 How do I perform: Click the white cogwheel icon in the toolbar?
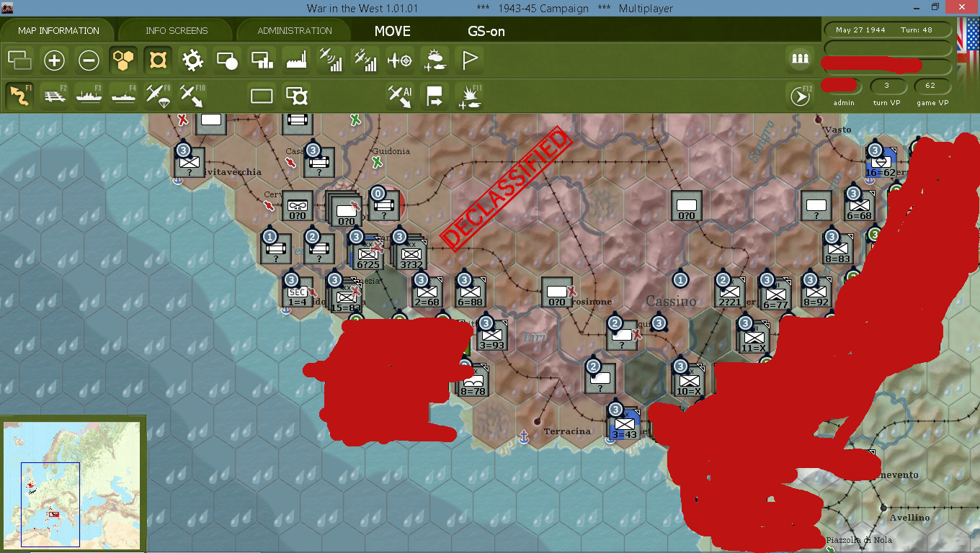(x=192, y=60)
